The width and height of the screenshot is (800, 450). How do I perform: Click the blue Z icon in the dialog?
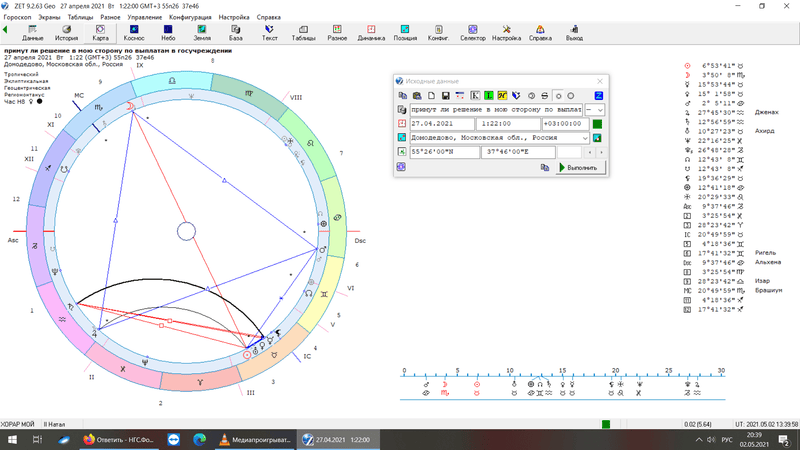(599, 96)
